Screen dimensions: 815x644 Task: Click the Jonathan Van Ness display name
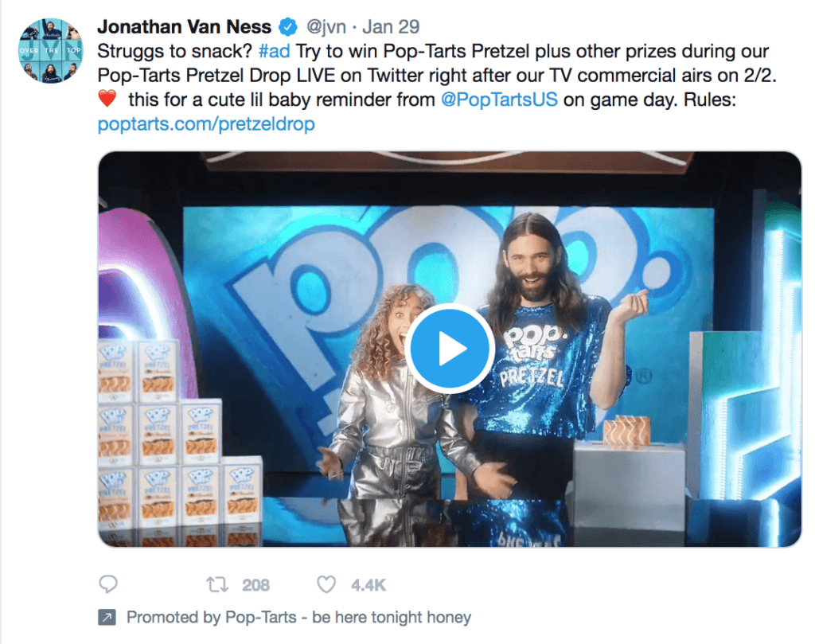(185, 26)
